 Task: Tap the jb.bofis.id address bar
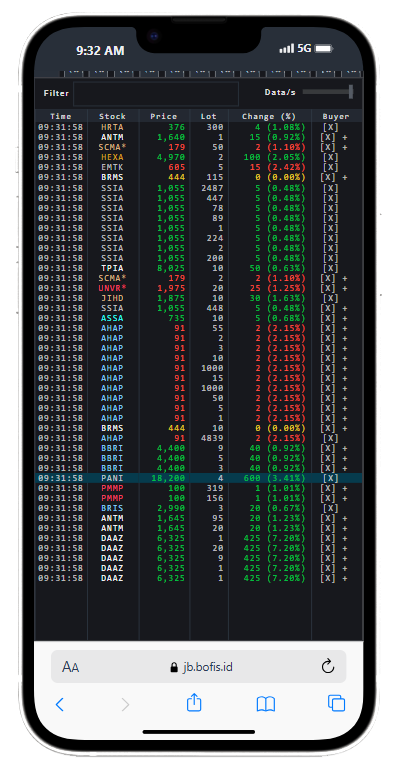(199, 667)
